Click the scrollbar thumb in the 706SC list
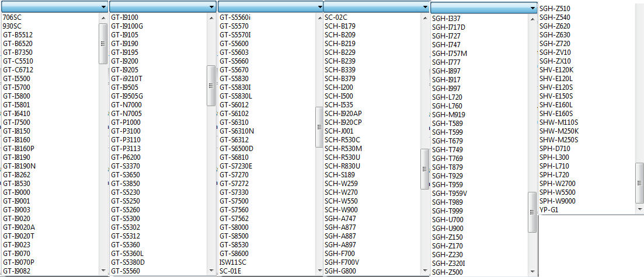Viewport: 644px width, 277px height. coord(103,43)
